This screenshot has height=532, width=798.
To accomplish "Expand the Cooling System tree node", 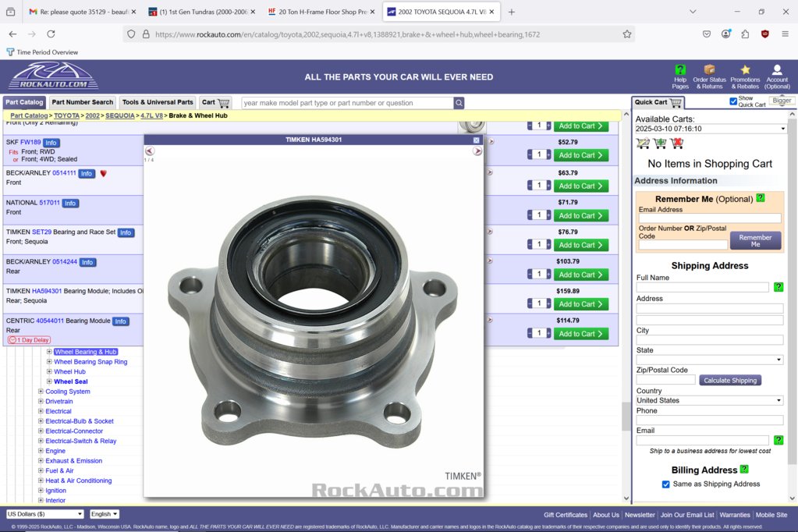I will click(x=41, y=392).
